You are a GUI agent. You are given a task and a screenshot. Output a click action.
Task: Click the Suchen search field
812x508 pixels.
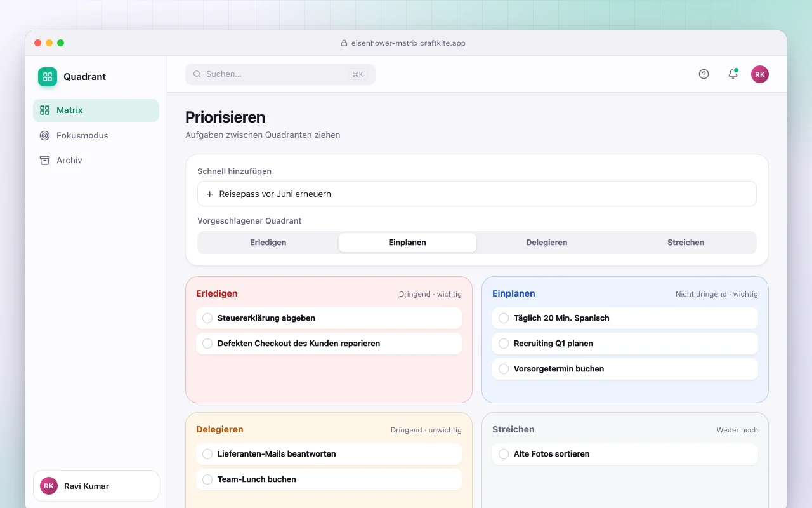pos(280,74)
